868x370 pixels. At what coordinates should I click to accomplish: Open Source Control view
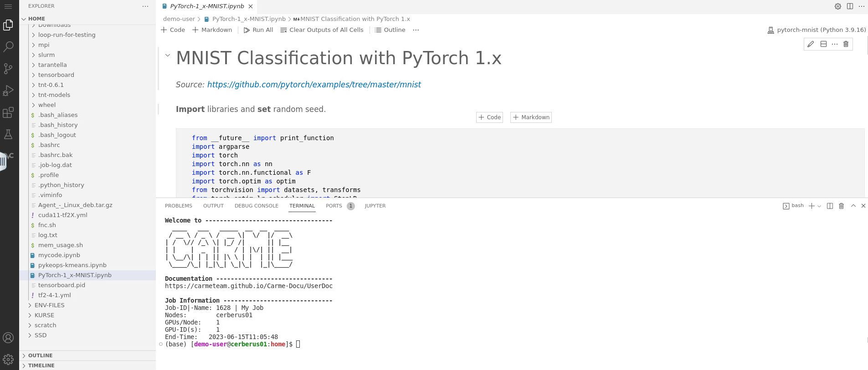[x=8, y=68]
